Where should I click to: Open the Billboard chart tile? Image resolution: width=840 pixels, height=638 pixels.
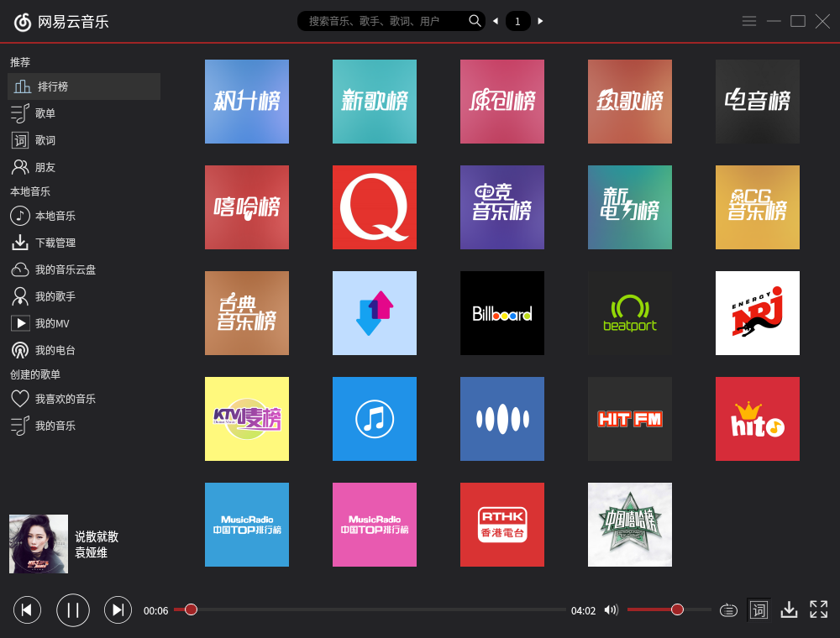pos(502,313)
